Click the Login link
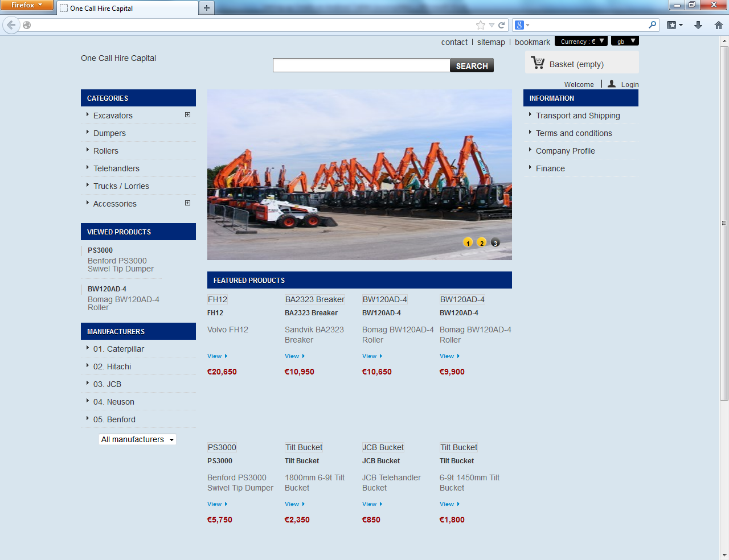The width and height of the screenshot is (729, 560). point(630,85)
